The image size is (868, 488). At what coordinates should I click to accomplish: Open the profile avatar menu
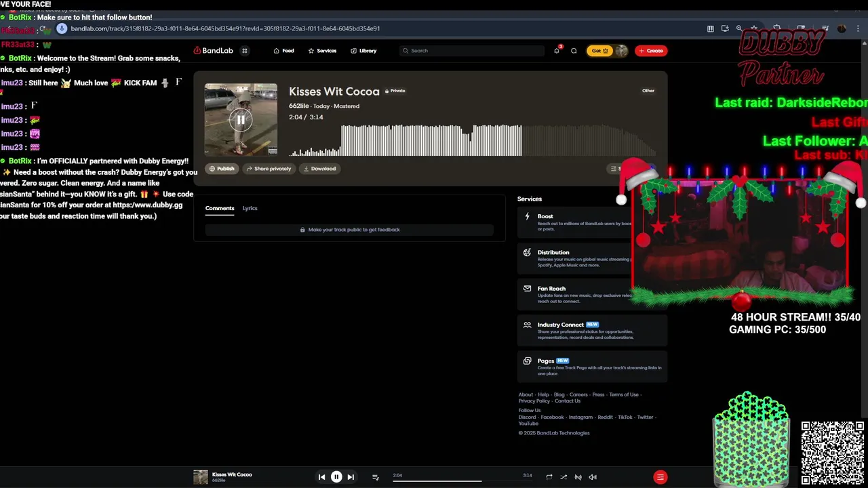(621, 51)
